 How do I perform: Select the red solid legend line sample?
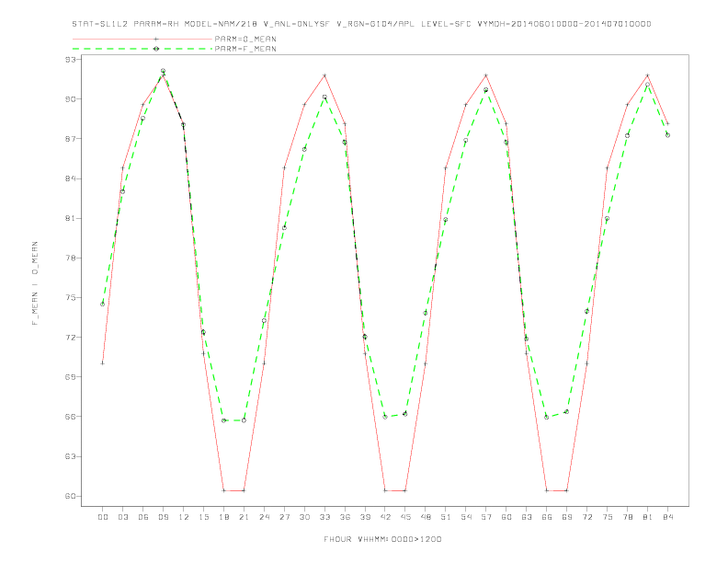pos(142,39)
